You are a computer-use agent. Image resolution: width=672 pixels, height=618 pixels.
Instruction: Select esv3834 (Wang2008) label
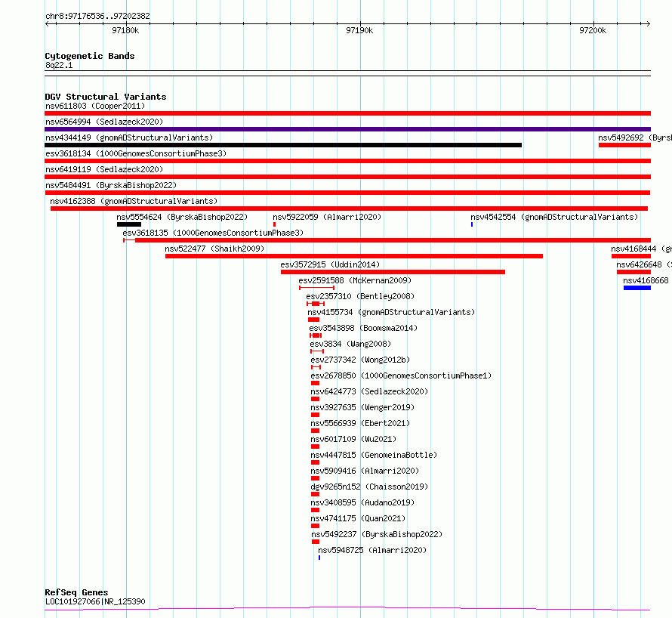point(350,344)
